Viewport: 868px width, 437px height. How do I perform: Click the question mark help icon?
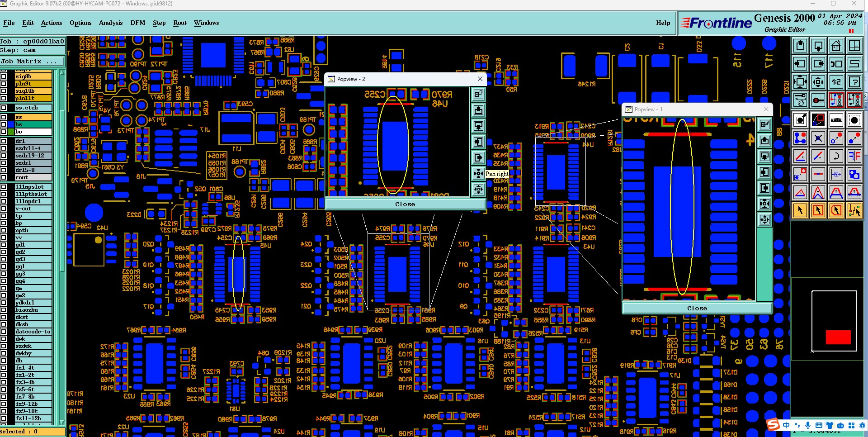point(854,82)
